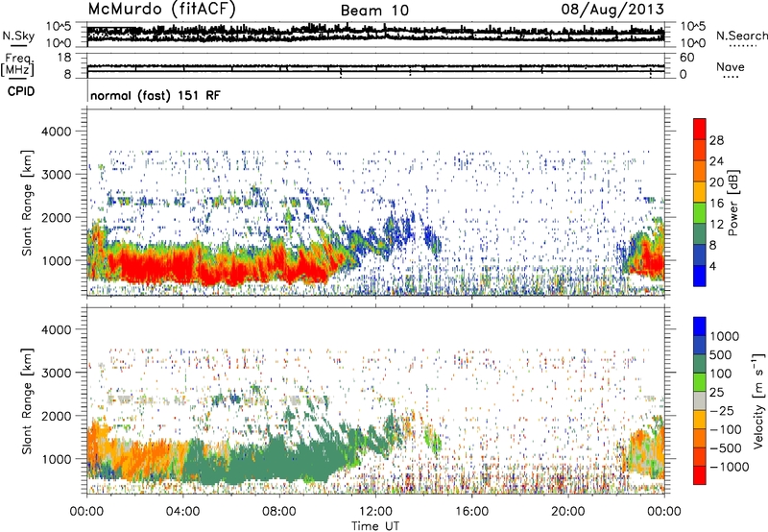Click the "20:00" time tick label
Screen dimensions: 768x532
click(x=568, y=512)
